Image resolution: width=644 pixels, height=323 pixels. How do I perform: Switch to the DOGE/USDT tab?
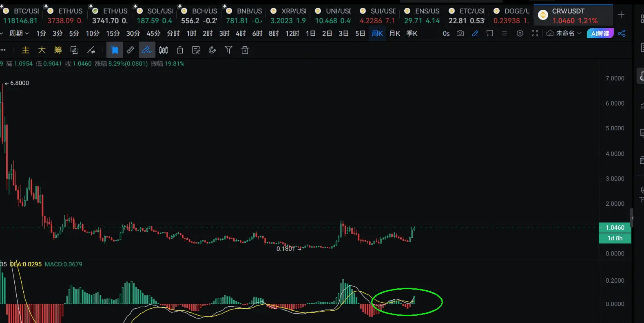coord(511,15)
